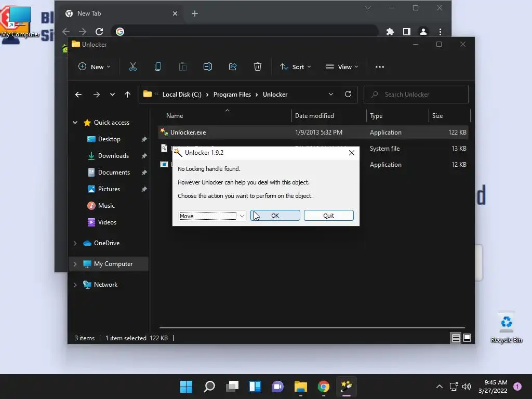
Task: Select Documents in Quick access
Action: 114,172
